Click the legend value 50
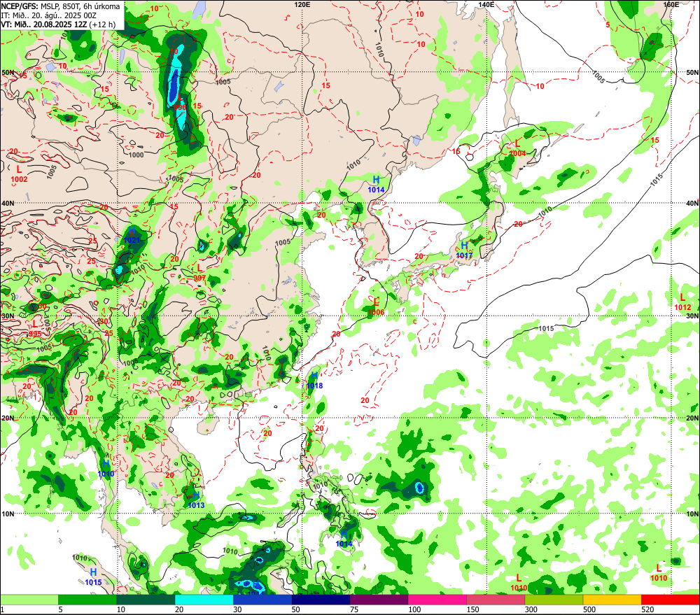Image resolution: width=700 pixels, height=615 pixels. 296,609
